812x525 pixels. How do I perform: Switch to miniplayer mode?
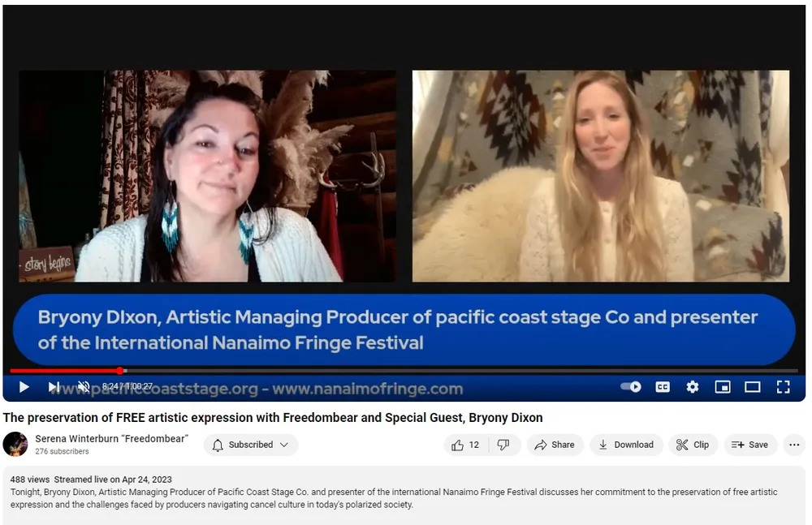(723, 387)
